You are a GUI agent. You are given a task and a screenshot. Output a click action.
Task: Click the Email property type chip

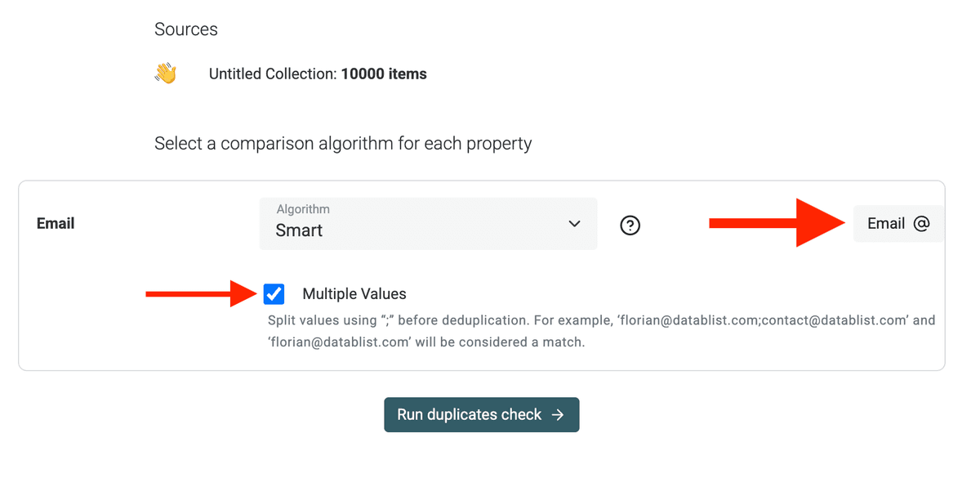pyautogui.click(x=898, y=224)
